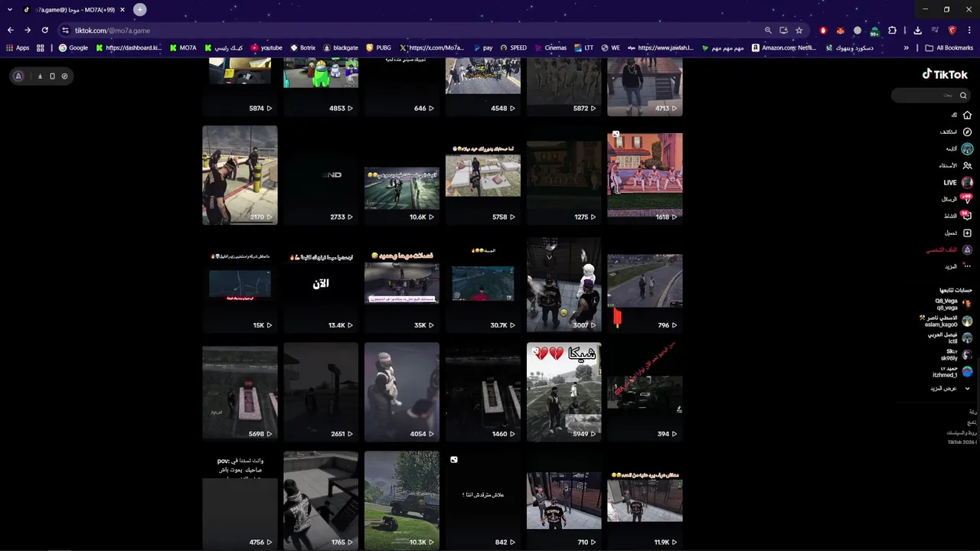Open the video with 10.6K views
The height and width of the screenshot is (551, 980).
tap(402, 175)
